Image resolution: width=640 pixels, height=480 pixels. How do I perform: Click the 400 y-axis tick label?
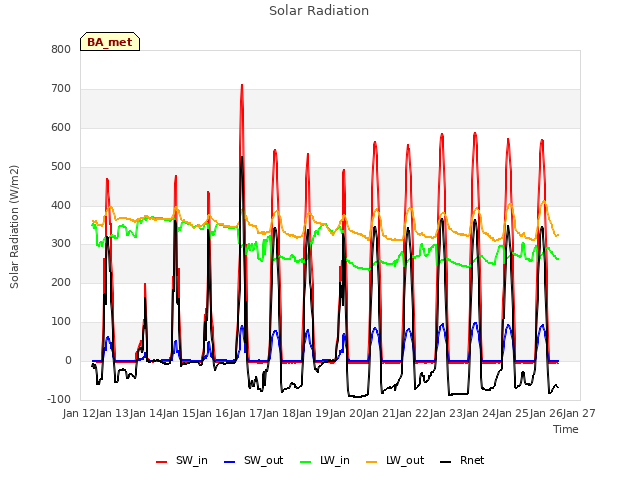coord(61,205)
